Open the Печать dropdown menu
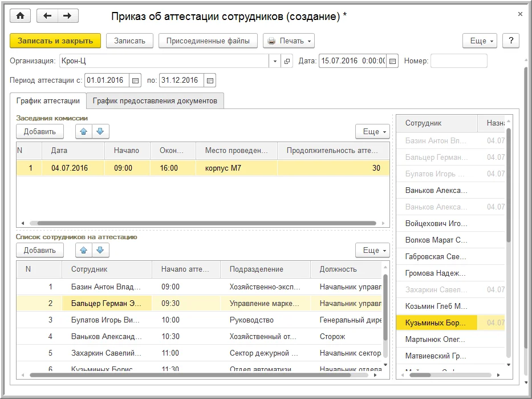This screenshot has width=532, height=399. click(x=289, y=41)
